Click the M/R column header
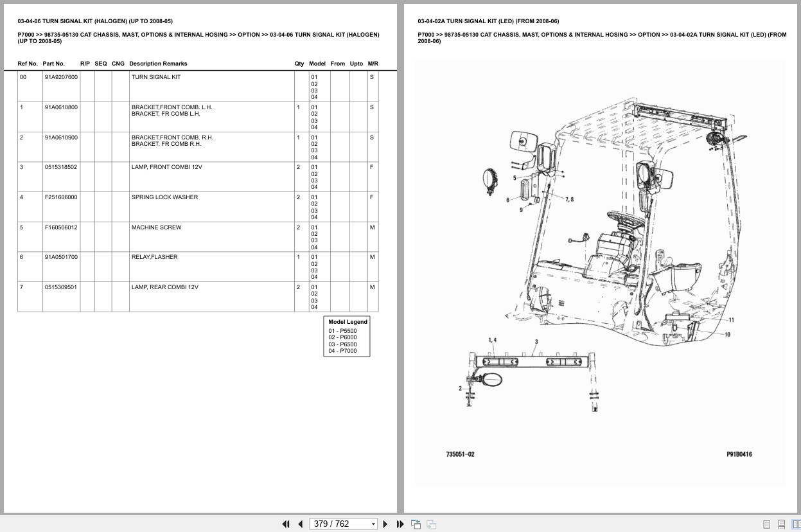 pyautogui.click(x=373, y=64)
